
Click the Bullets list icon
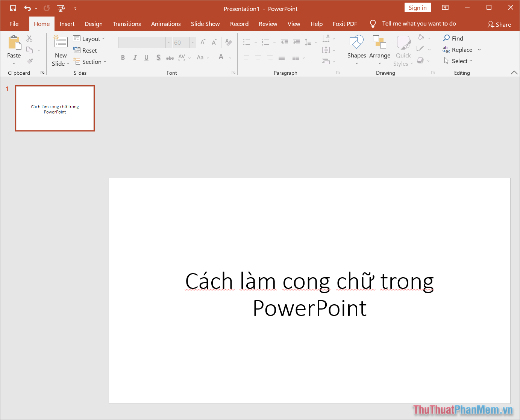click(246, 42)
